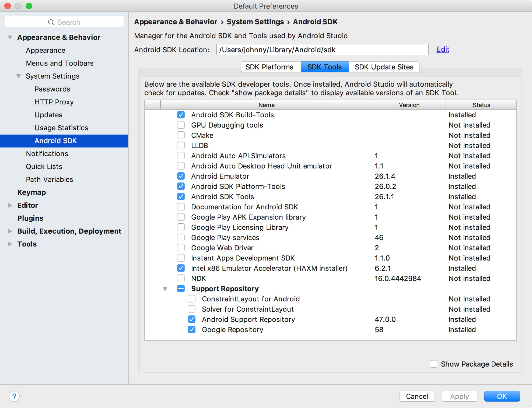Select the Android SDK tree item

pos(64,141)
